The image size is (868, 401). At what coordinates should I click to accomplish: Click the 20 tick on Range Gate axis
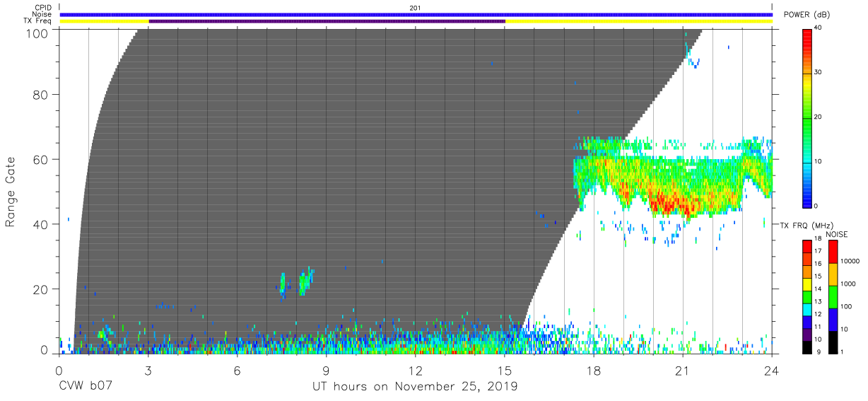click(x=41, y=289)
